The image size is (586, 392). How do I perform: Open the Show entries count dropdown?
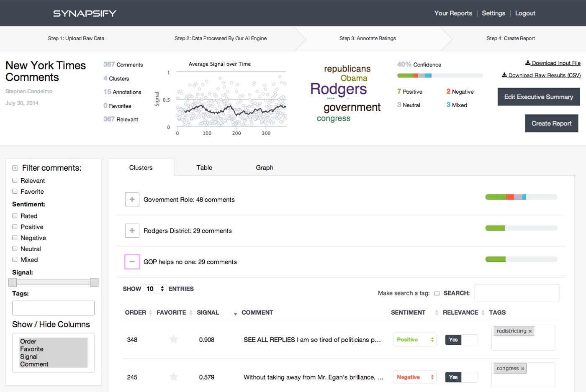click(154, 289)
